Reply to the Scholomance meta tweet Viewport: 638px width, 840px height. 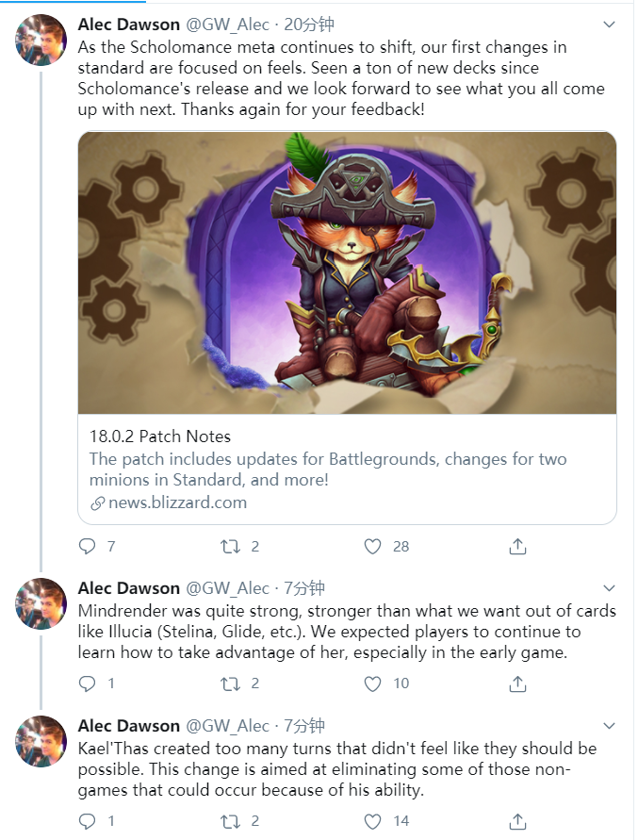point(87,546)
